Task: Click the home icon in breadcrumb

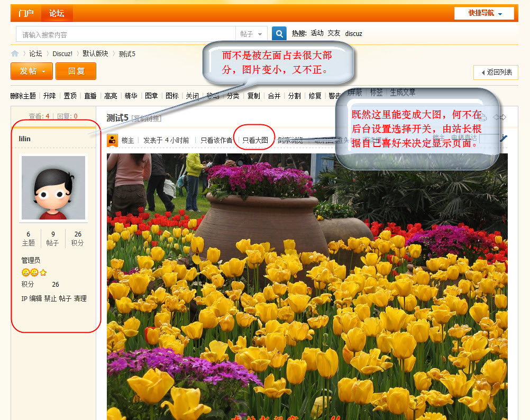Action: [15, 53]
